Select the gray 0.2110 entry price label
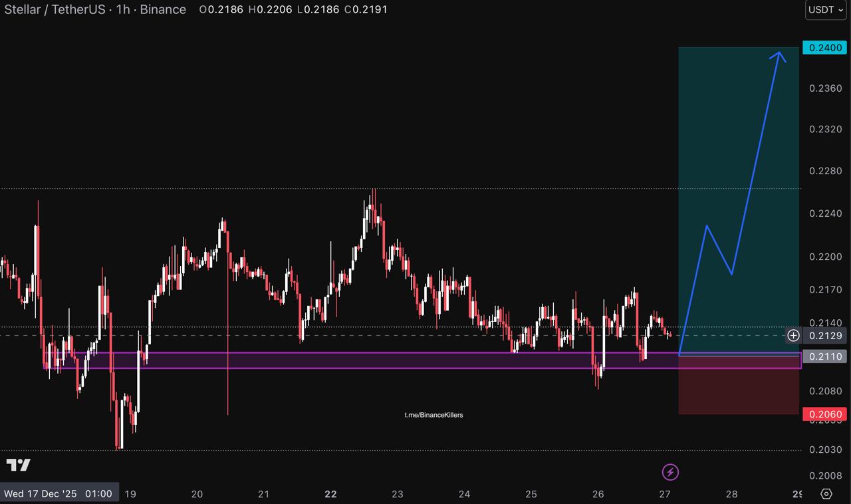The height and width of the screenshot is (504, 851). [x=824, y=356]
